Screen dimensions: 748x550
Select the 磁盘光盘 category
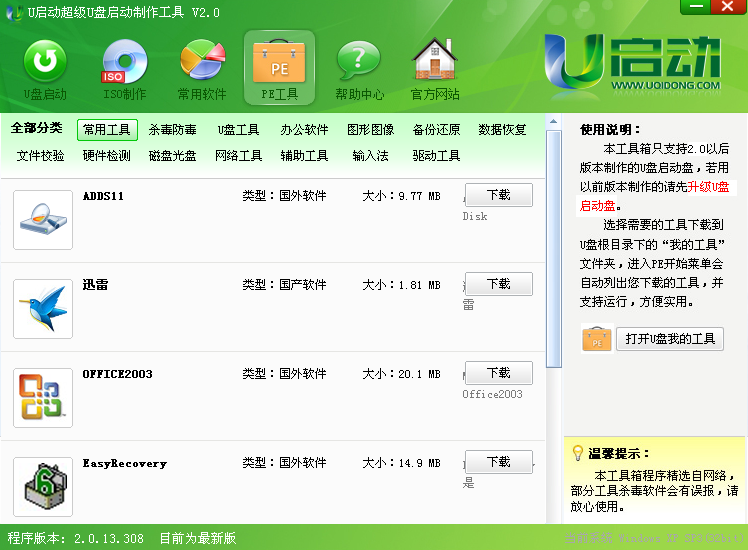click(173, 156)
